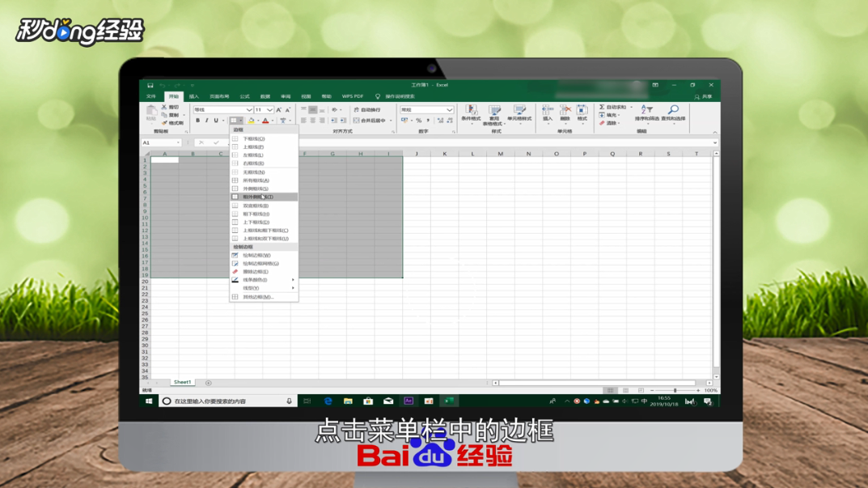Toggle center horizontal alignment
This screenshot has height=488, width=868.
[313, 121]
